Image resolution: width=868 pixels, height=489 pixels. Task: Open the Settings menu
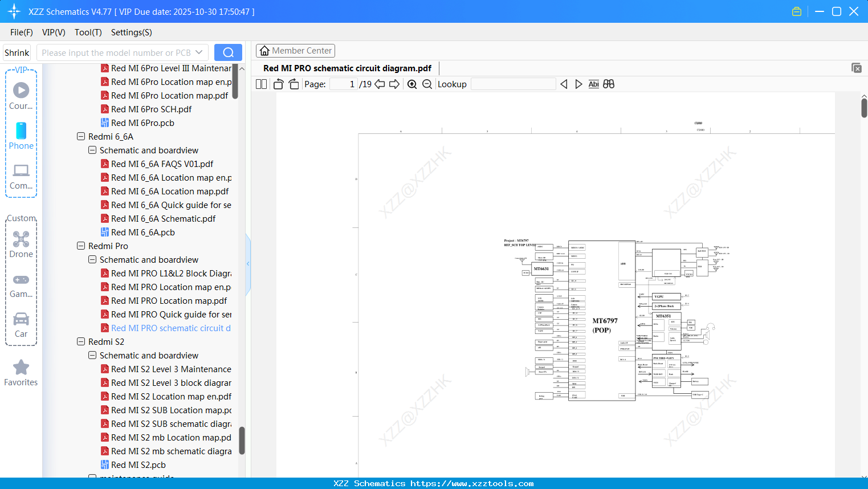pyautogui.click(x=131, y=32)
